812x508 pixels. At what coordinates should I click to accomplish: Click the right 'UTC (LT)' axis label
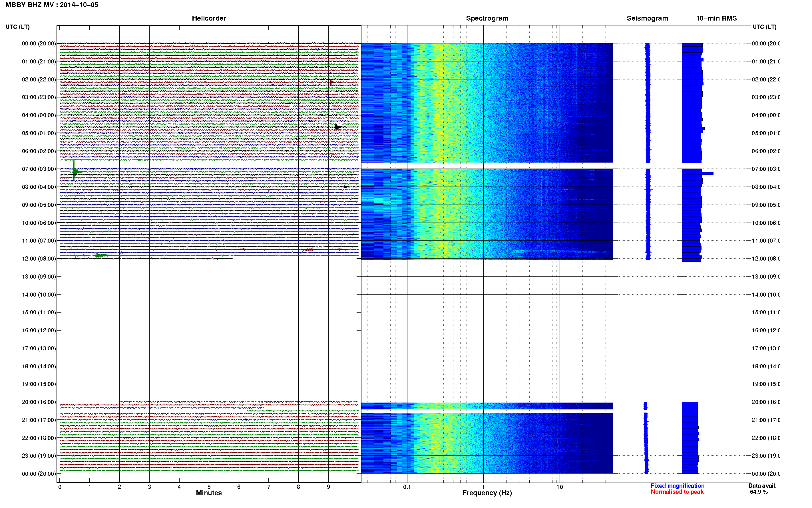764,27
